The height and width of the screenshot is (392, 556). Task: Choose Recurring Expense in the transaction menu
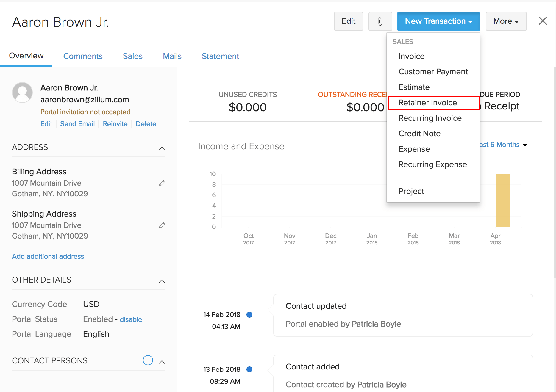(x=432, y=164)
